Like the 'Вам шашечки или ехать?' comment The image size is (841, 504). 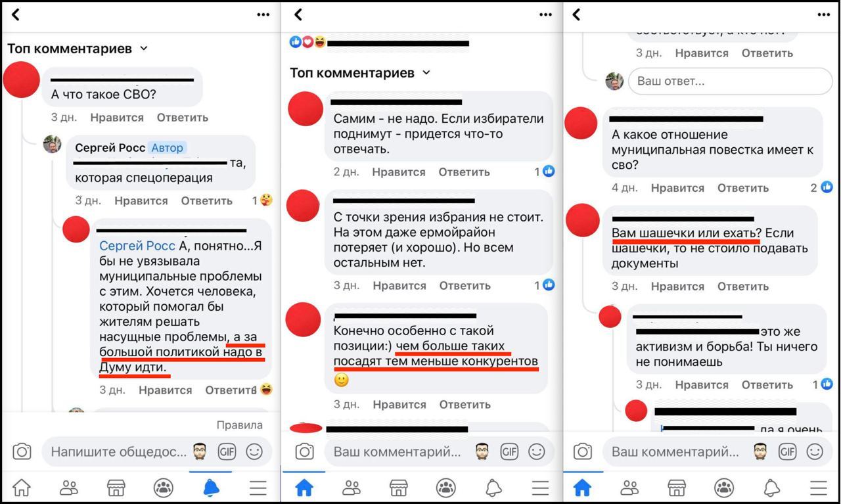tap(677, 286)
